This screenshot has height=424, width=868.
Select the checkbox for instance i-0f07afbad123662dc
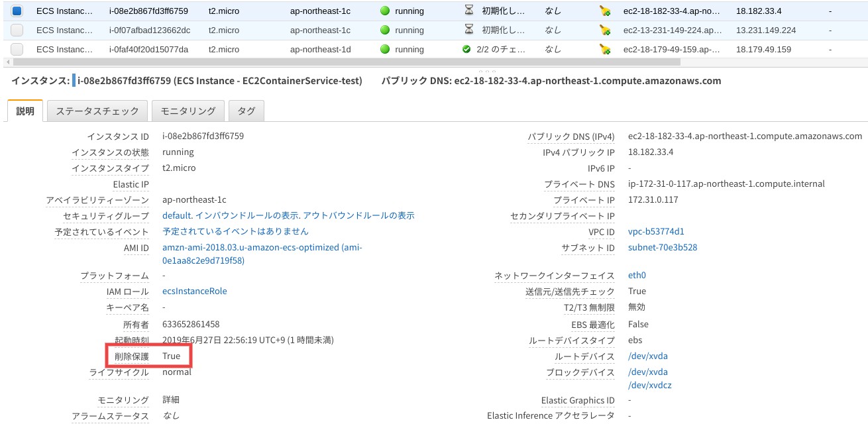[x=17, y=30]
